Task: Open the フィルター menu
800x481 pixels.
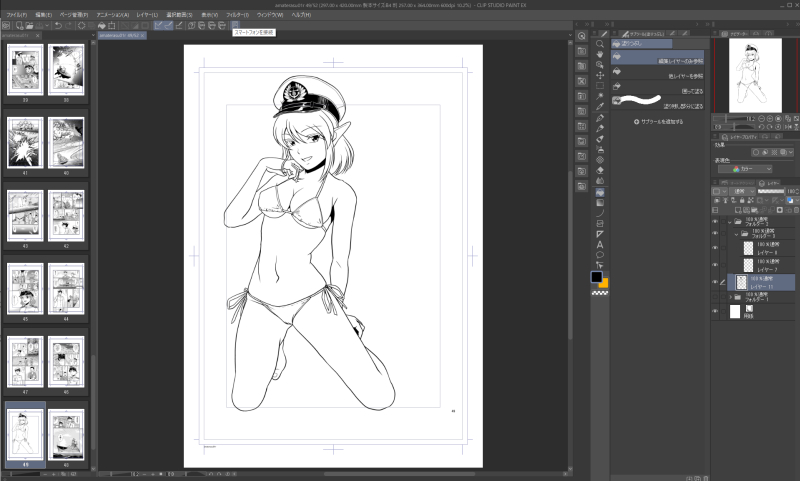Action: (x=237, y=15)
